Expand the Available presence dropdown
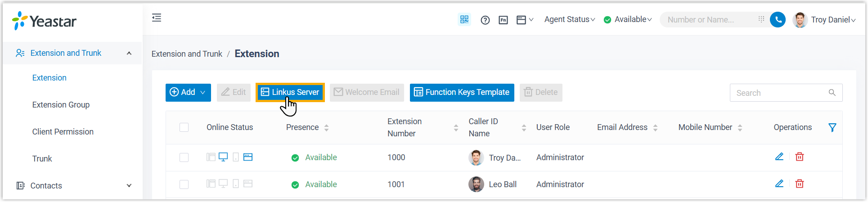 click(628, 19)
